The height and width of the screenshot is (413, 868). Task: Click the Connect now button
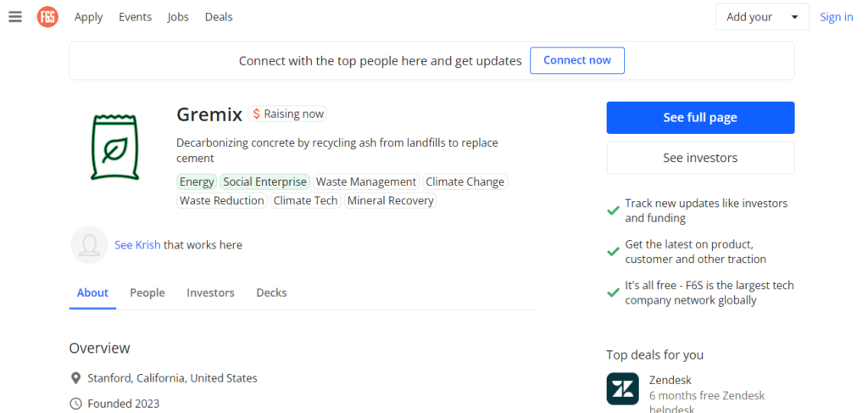[x=577, y=60]
